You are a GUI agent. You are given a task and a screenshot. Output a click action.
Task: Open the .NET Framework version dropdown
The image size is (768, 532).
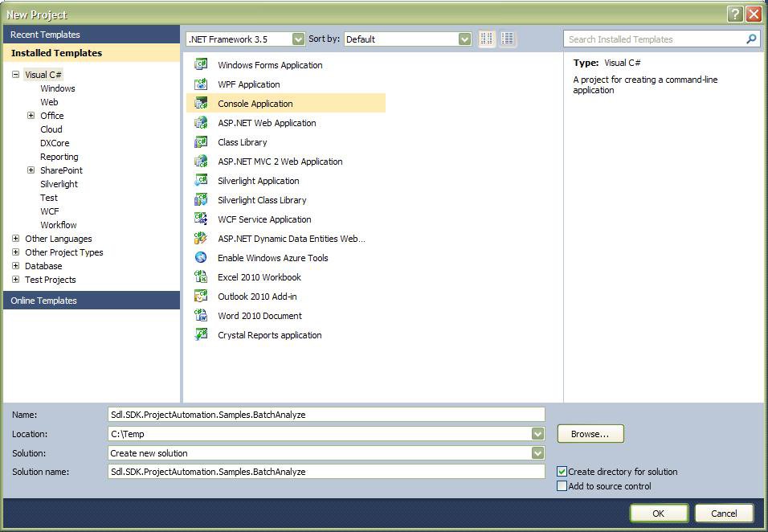[298, 39]
